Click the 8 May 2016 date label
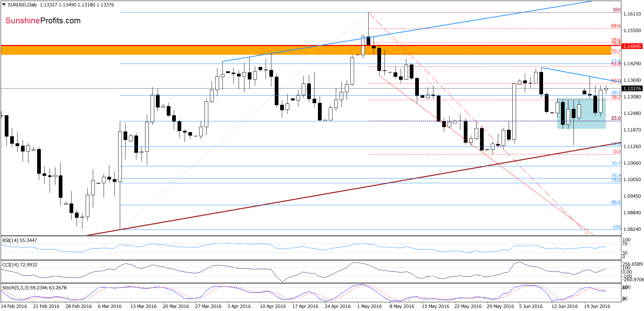 pyautogui.click(x=402, y=306)
